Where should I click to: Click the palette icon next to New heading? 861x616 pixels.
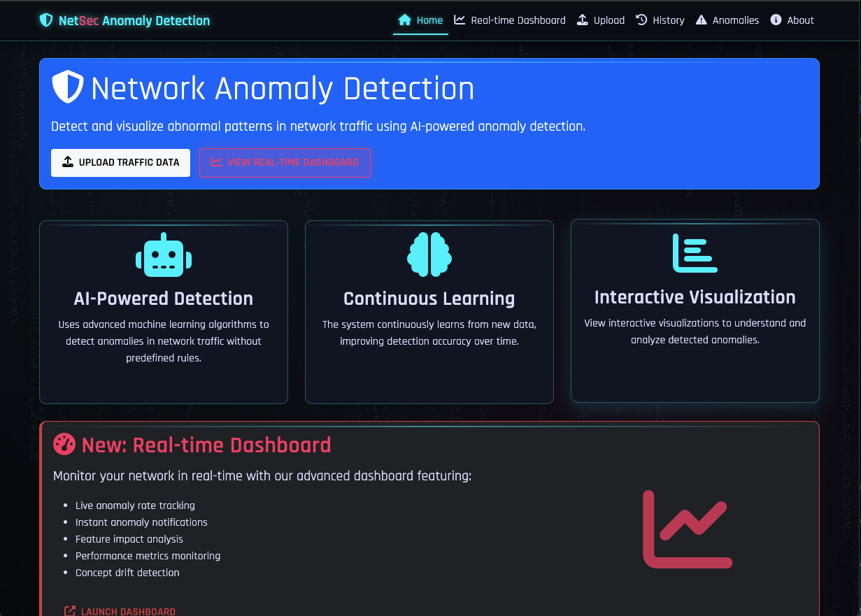coord(64,444)
